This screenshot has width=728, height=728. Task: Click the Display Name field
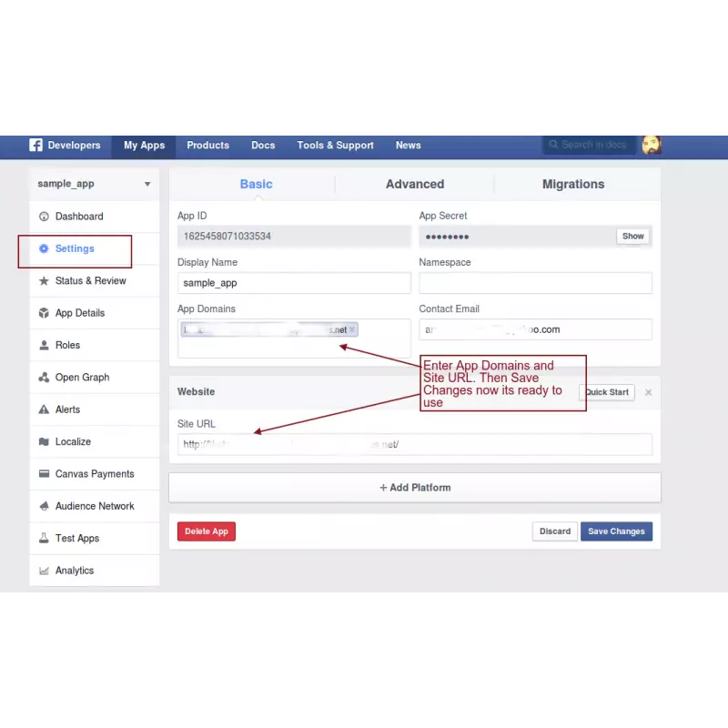click(x=294, y=283)
